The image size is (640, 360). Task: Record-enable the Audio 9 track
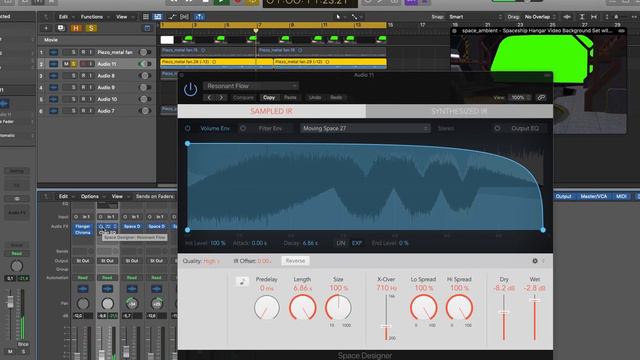click(83, 87)
